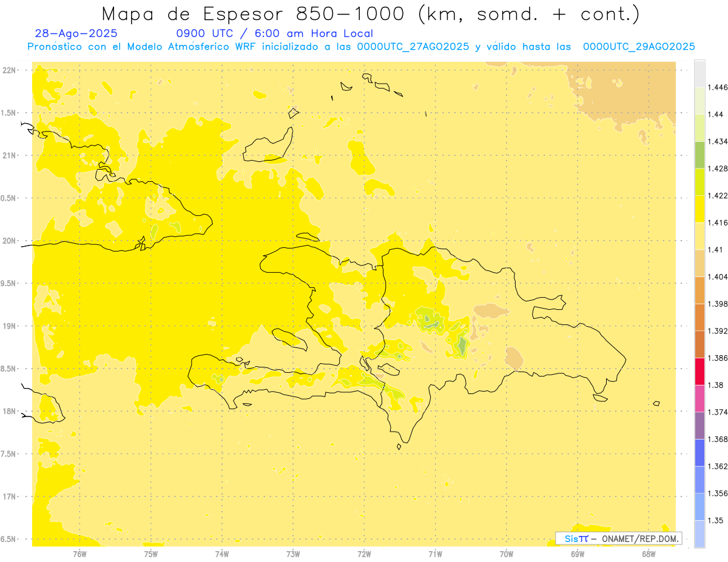The image size is (728, 562).
Task: Click the legend value 1.35
Action: pyautogui.click(x=714, y=520)
